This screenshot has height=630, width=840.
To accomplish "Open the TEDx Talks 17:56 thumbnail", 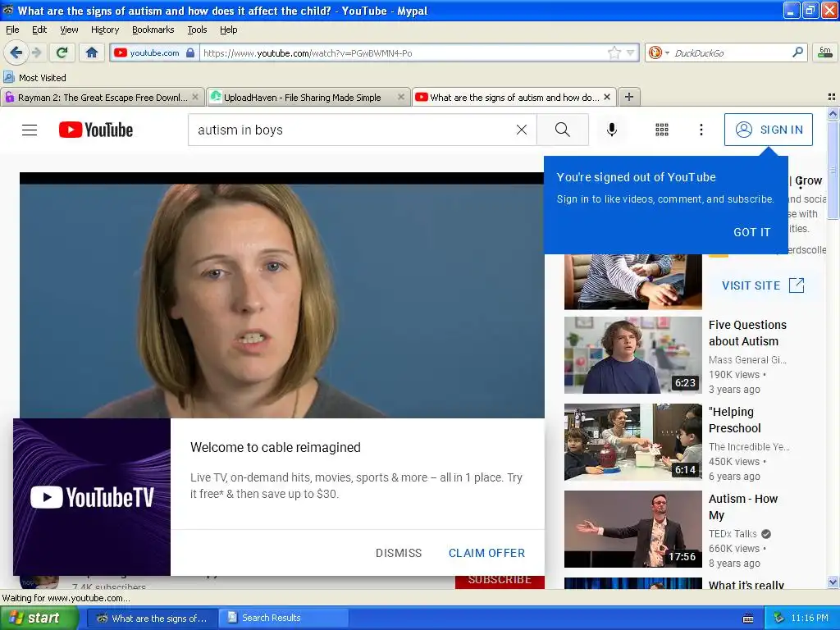I will click(632, 529).
